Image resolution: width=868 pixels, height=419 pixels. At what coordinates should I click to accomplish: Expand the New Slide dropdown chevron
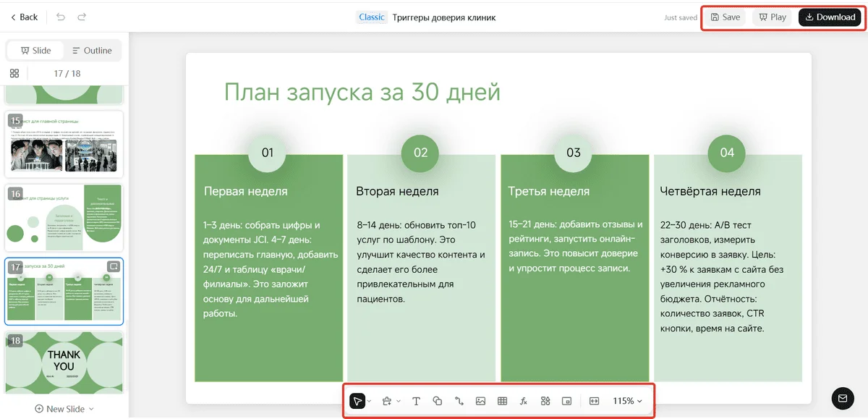click(x=91, y=409)
